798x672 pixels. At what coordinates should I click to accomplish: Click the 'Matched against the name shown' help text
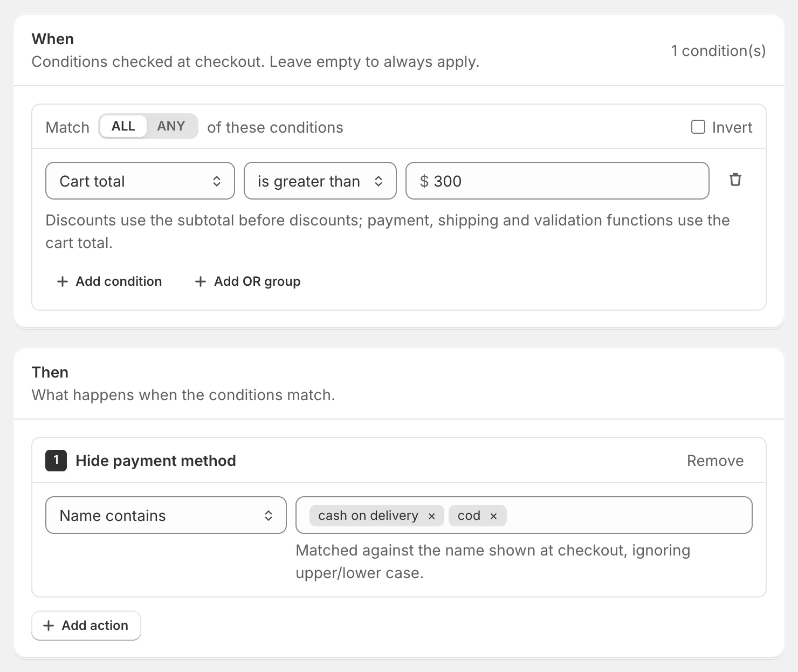tap(493, 561)
